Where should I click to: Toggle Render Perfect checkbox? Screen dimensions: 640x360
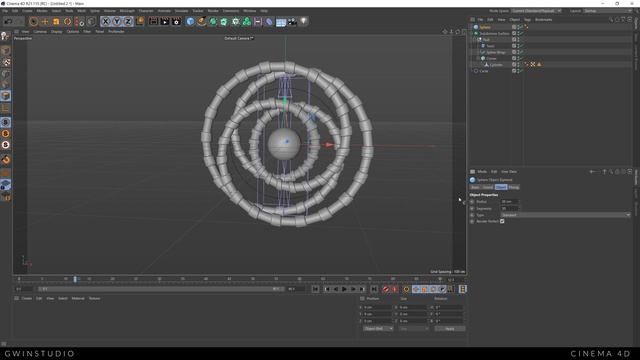(502, 221)
